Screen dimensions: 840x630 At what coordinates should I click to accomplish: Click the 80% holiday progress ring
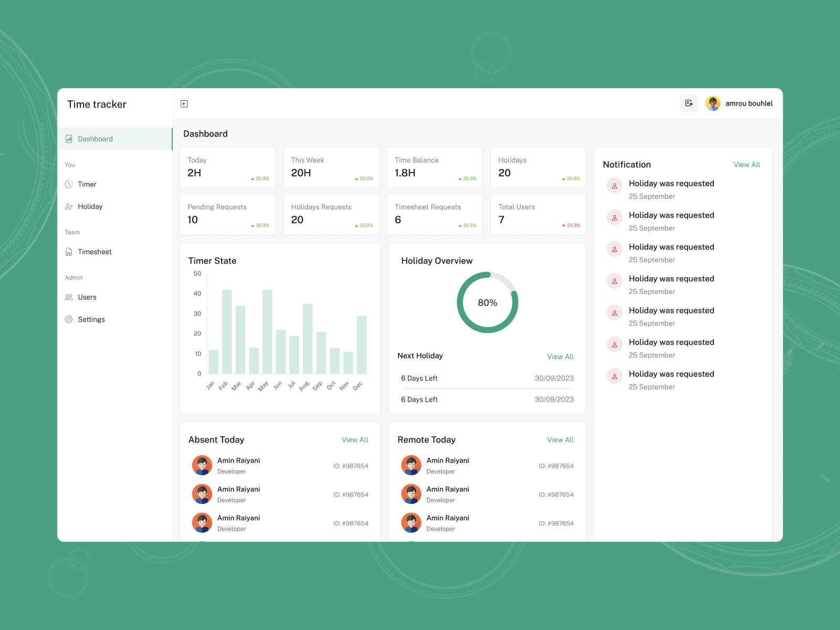tap(487, 302)
